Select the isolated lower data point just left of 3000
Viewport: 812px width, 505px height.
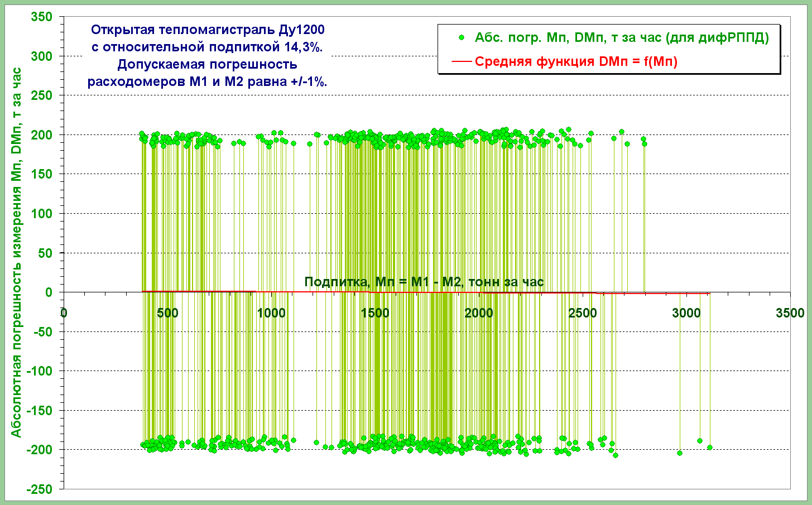click(679, 453)
